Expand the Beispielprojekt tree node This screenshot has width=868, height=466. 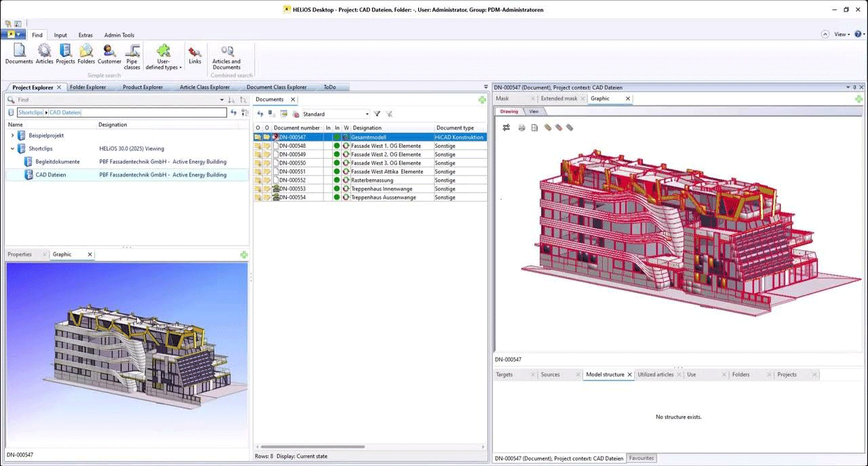[x=12, y=136]
